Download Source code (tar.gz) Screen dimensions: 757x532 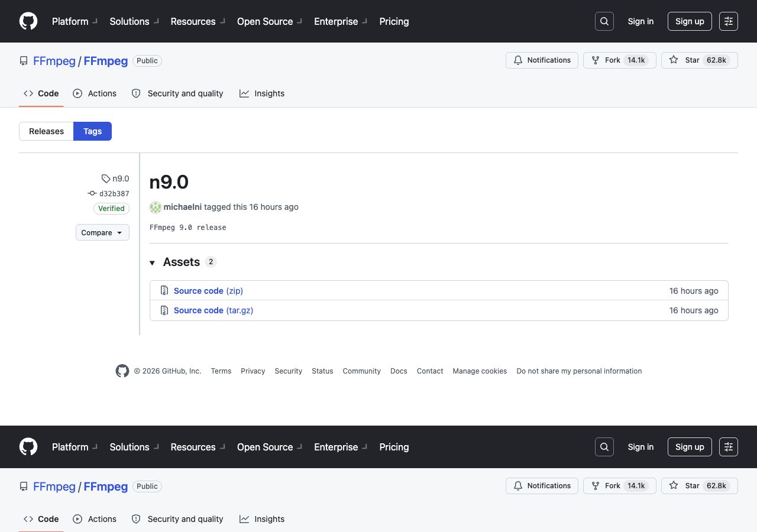click(213, 310)
